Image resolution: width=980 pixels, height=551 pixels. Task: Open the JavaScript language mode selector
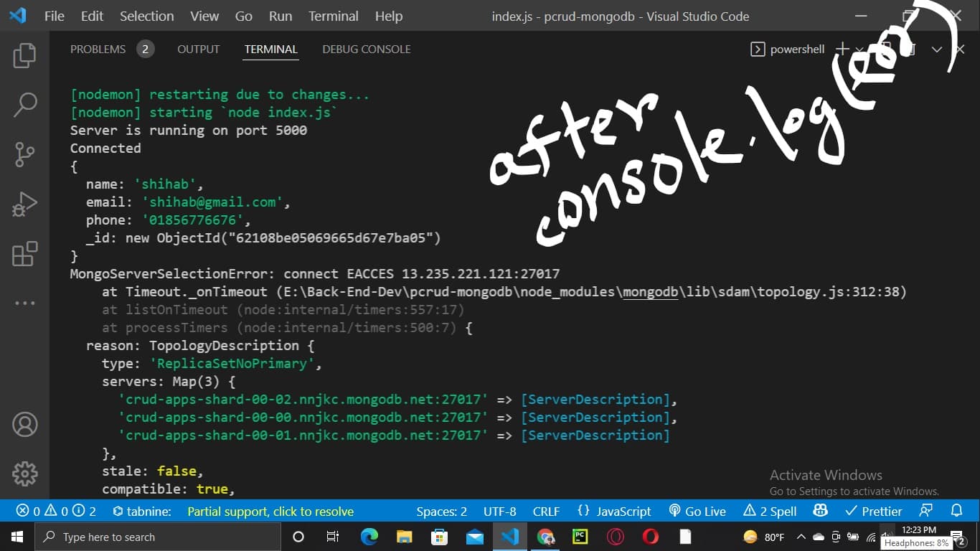(614, 511)
